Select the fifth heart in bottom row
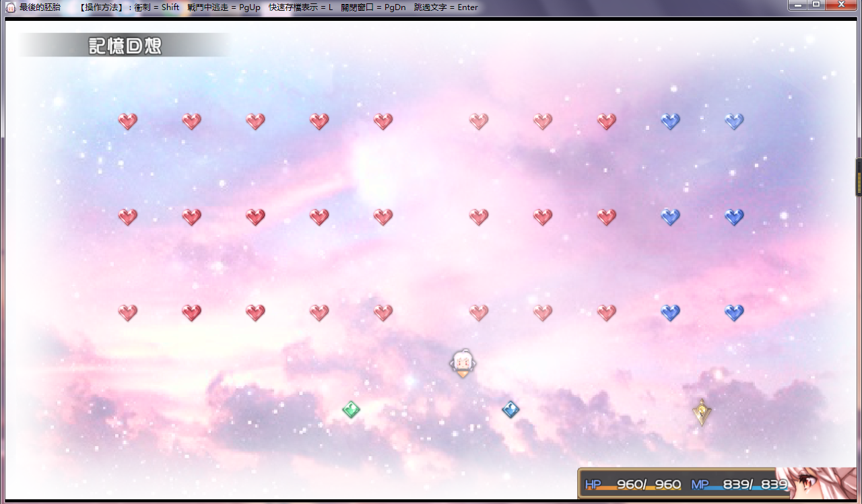 [x=383, y=312]
